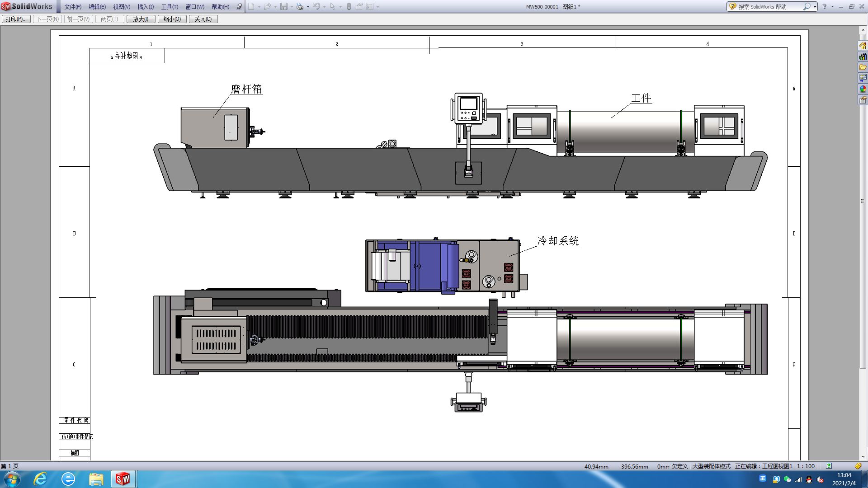Screen dimensions: 868x488
Task: Click the Print icon in toolbar
Action: 300,6
